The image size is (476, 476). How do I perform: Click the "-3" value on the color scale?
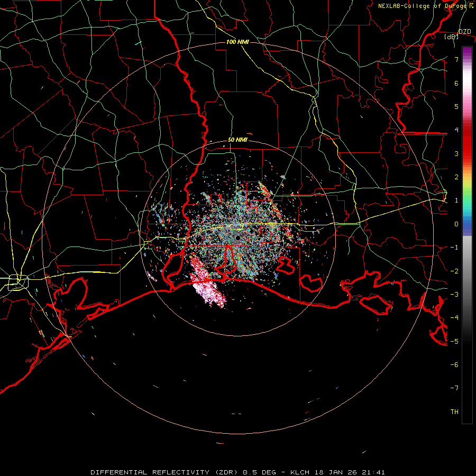point(454,295)
